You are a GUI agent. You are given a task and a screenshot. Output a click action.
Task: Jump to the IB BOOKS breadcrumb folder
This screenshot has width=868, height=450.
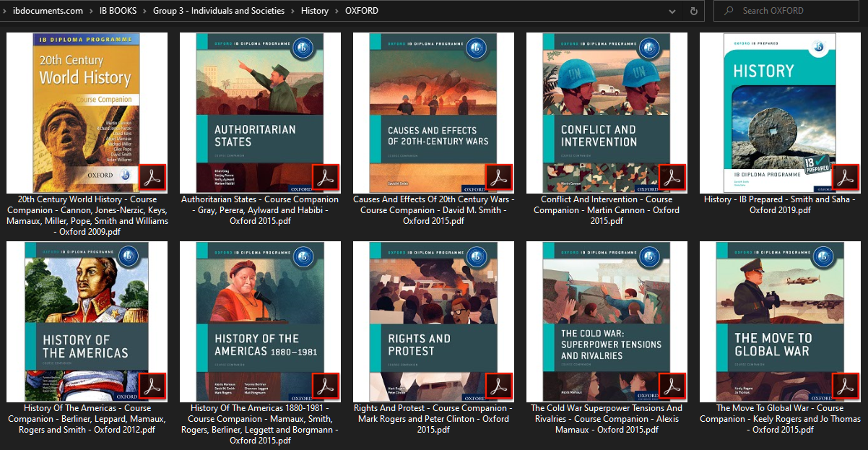point(118,11)
